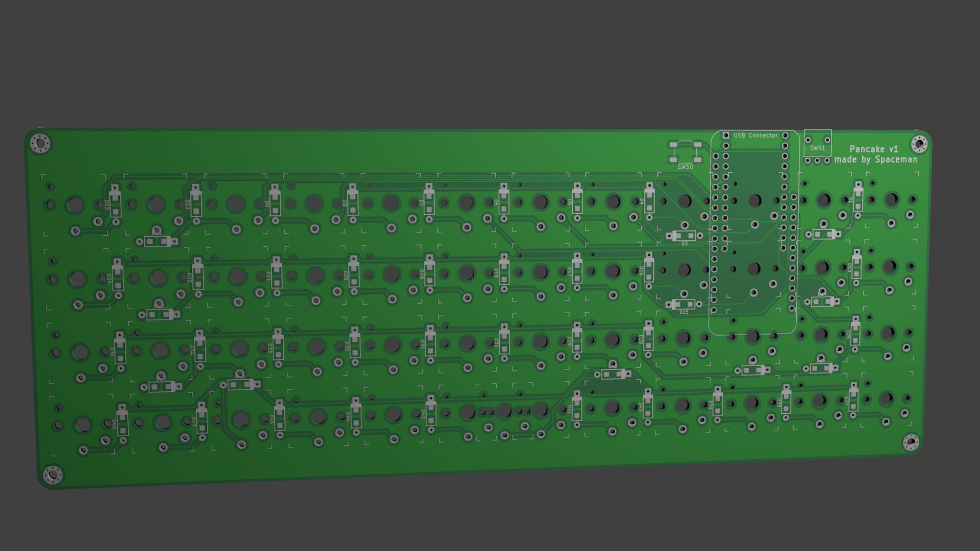
Task: Click the top-left corner mounting hole
Action: click(40, 143)
